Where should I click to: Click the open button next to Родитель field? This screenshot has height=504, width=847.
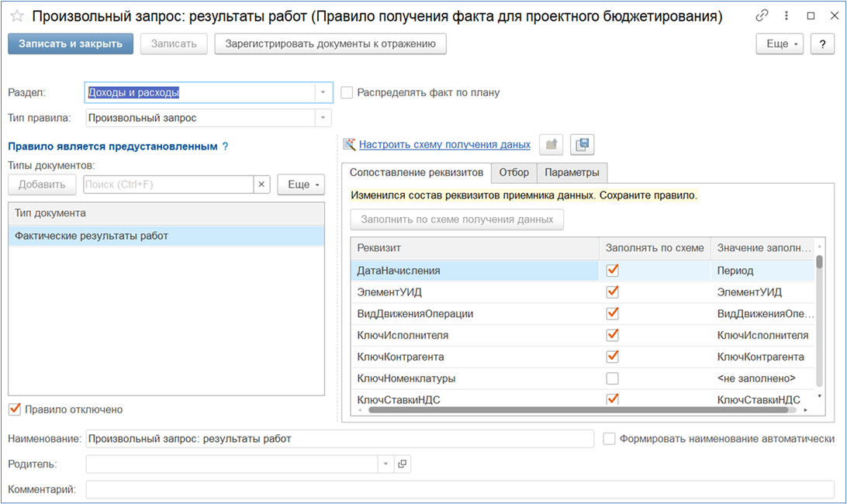tap(402, 464)
